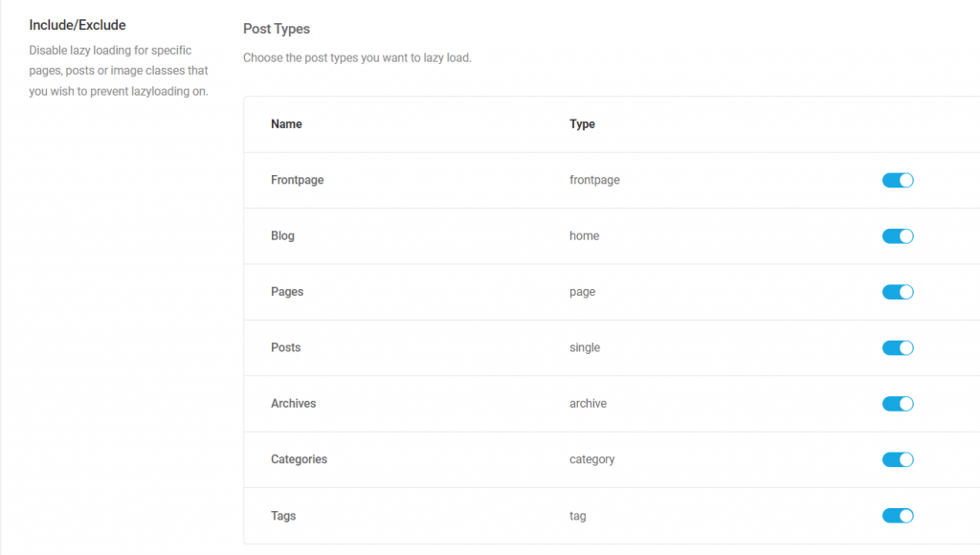Click the Posts row name
Image resolution: width=980 pixels, height=555 pixels.
click(285, 347)
